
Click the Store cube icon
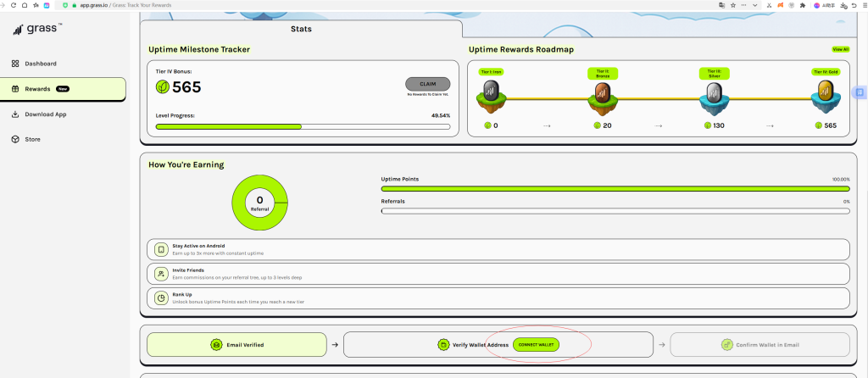tap(15, 140)
